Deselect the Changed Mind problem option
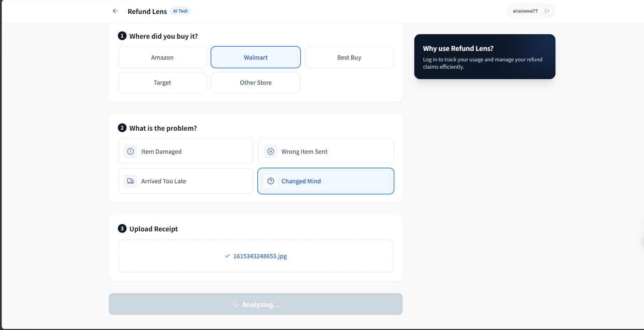Image resolution: width=644 pixels, height=330 pixels. [x=325, y=181]
